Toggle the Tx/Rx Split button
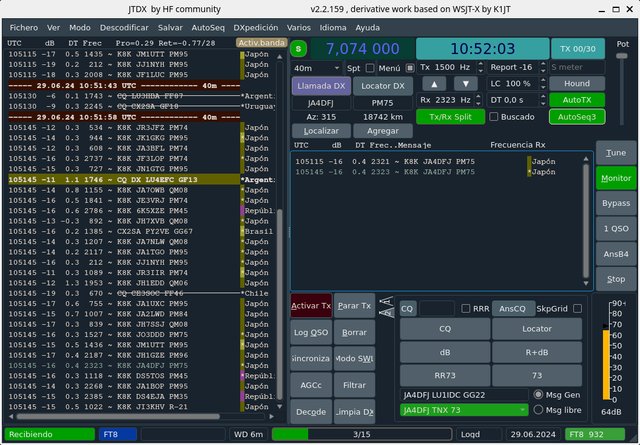The image size is (640, 445). click(x=450, y=117)
